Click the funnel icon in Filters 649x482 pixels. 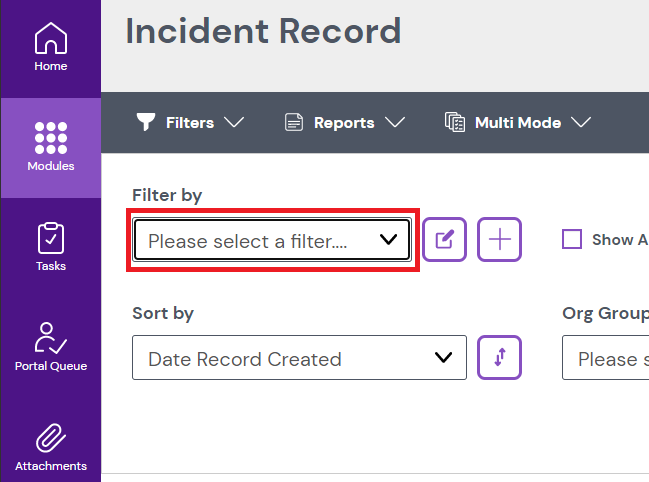coord(147,122)
